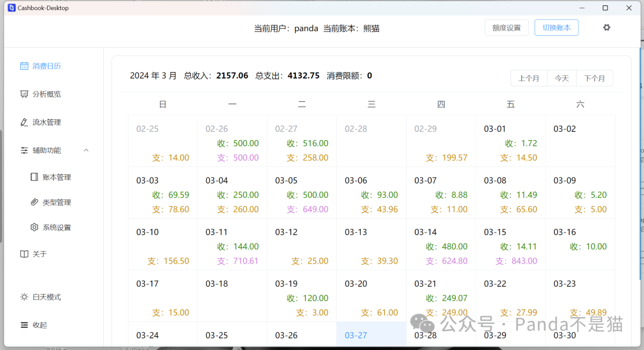The width and height of the screenshot is (644, 350).
Task: Click expense 支: 65.60 on 03-08
Action: pos(519,209)
